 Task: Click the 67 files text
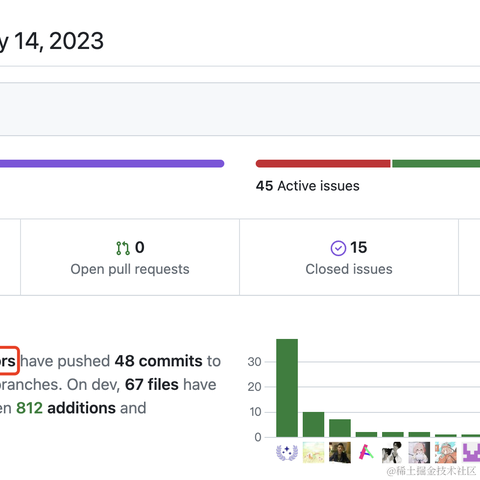[152, 385]
